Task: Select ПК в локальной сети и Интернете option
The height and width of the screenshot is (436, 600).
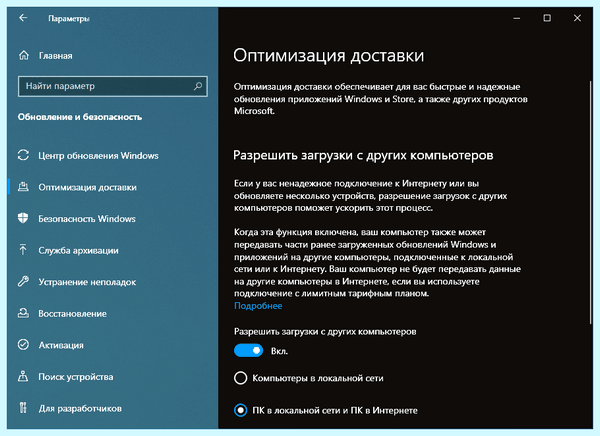Action: tap(240, 410)
